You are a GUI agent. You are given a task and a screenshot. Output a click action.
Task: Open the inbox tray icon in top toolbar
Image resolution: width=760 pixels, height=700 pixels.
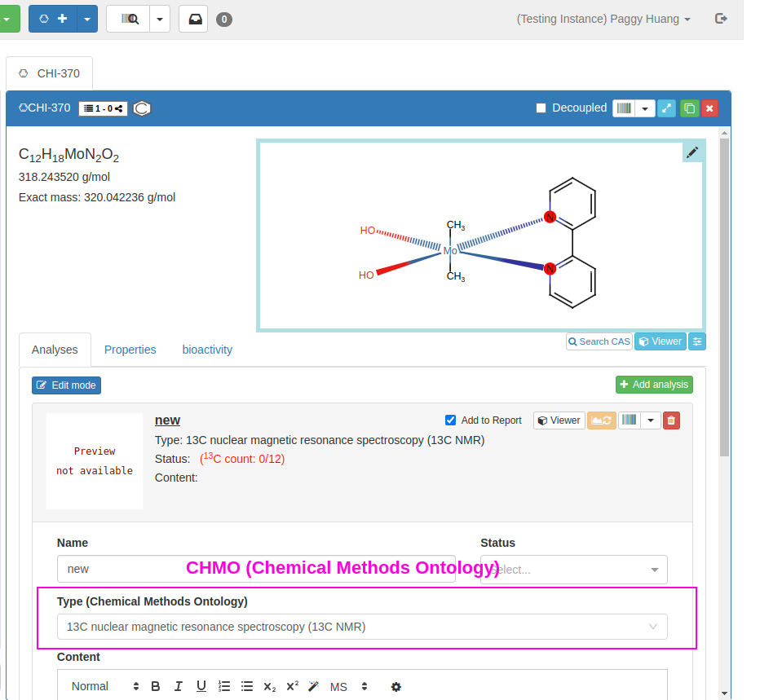pyautogui.click(x=193, y=19)
